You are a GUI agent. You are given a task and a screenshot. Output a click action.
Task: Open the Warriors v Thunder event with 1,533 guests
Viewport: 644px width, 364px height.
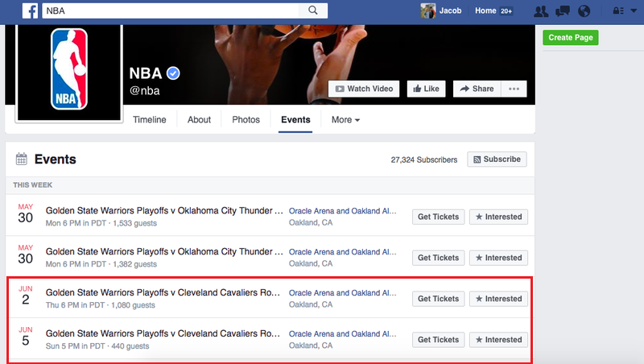point(164,210)
